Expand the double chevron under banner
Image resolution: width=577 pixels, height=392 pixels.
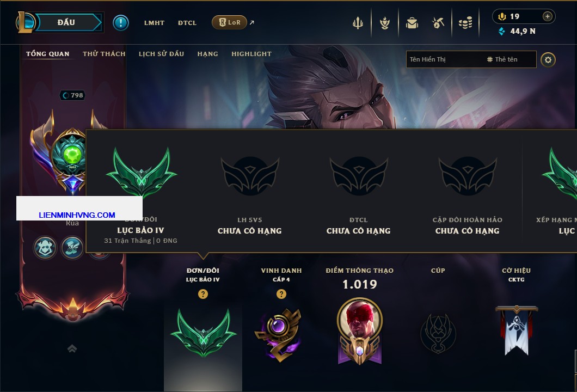click(x=72, y=348)
